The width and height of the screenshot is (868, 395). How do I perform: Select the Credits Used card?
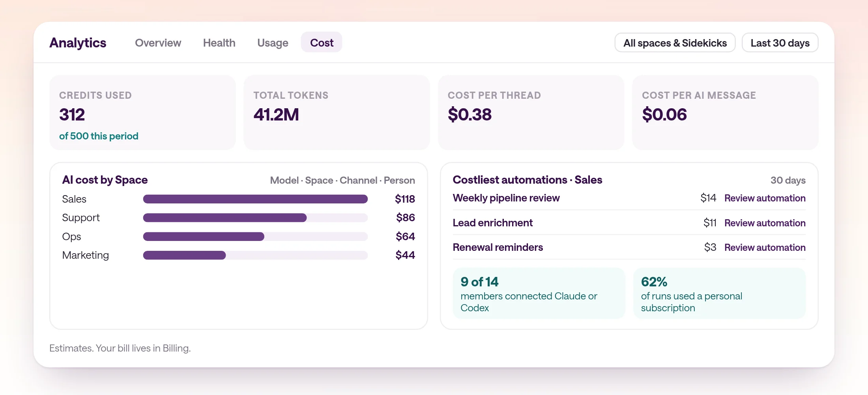pos(142,113)
